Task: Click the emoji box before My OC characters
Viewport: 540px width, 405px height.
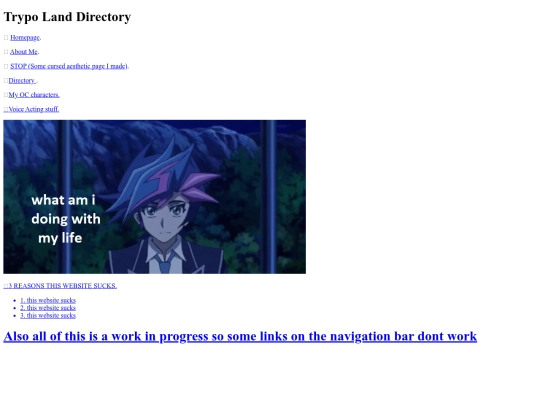Action: (x=6, y=95)
